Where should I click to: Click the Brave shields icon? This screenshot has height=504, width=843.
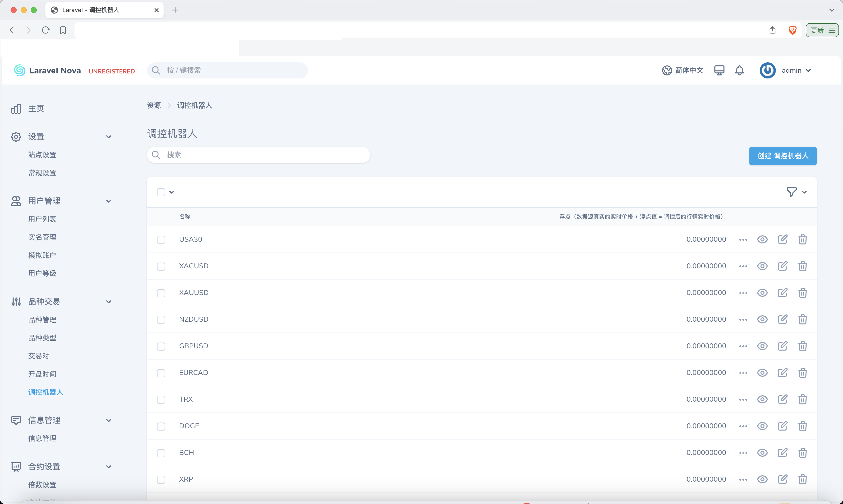tap(793, 30)
